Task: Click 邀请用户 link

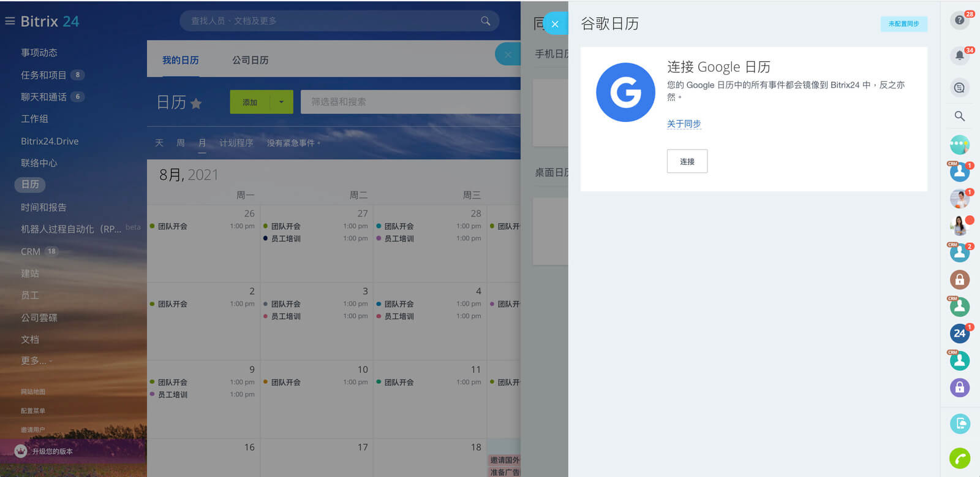Action: (33, 430)
